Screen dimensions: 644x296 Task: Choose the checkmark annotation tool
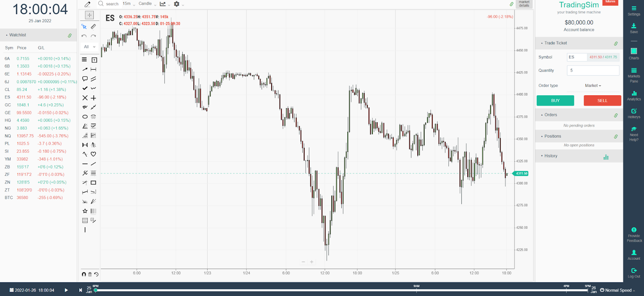tap(85, 88)
